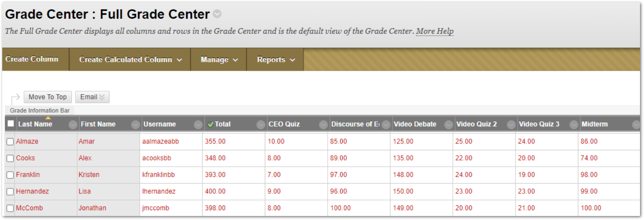
Task: Expand the Reports dropdown menu
Action: pyautogui.click(x=276, y=60)
